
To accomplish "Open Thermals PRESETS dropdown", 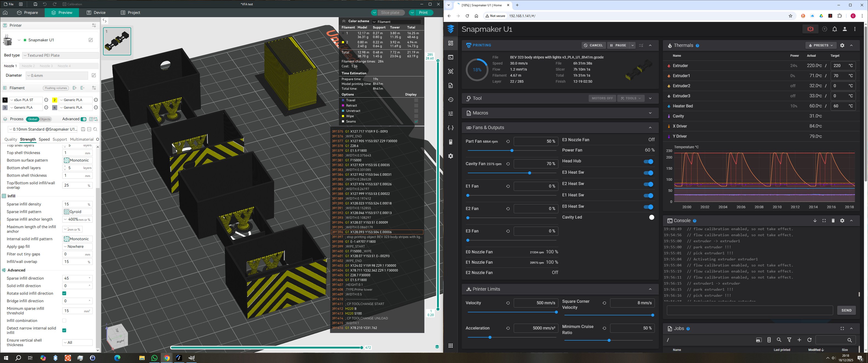I will point(821,45).
